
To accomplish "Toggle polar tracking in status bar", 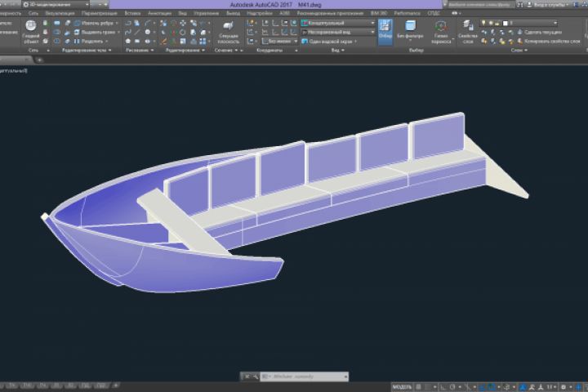I will (452, 387).
